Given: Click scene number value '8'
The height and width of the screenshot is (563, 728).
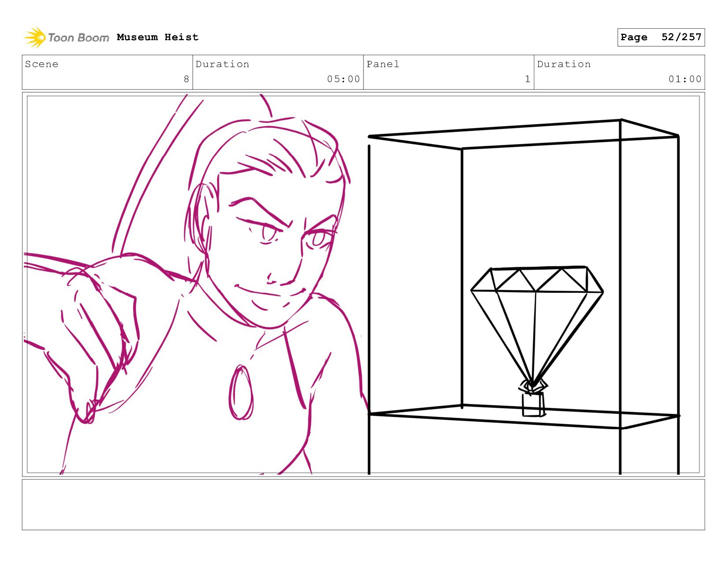Looking at the screenshot, I should (x=186, y=79).
